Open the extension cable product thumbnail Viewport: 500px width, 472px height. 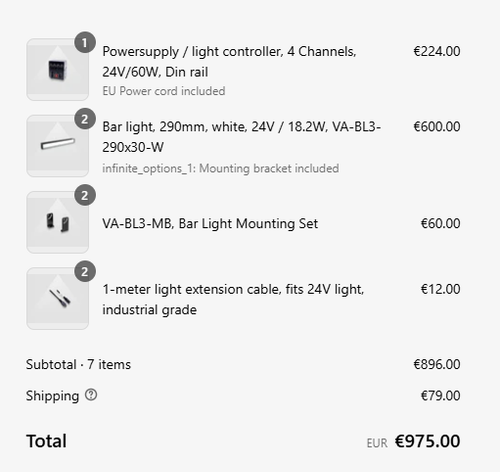coord(58,298)
